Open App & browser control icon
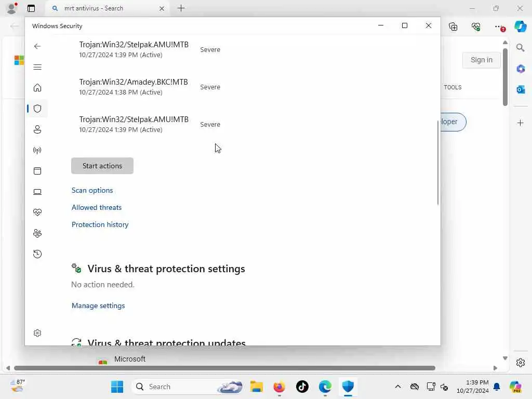The height and width of the screenshot is (399, 532). [37, 171]
